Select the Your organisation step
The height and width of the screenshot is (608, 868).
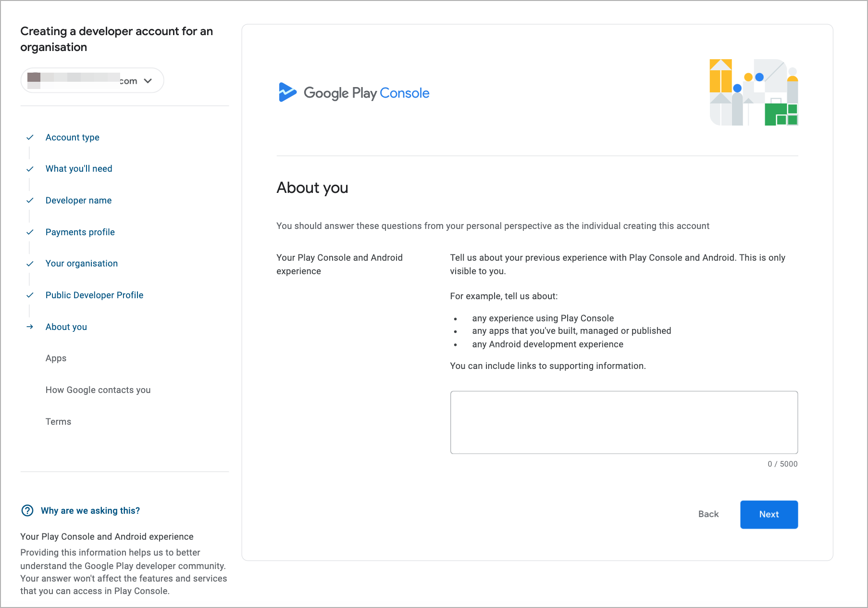[82, 264]
